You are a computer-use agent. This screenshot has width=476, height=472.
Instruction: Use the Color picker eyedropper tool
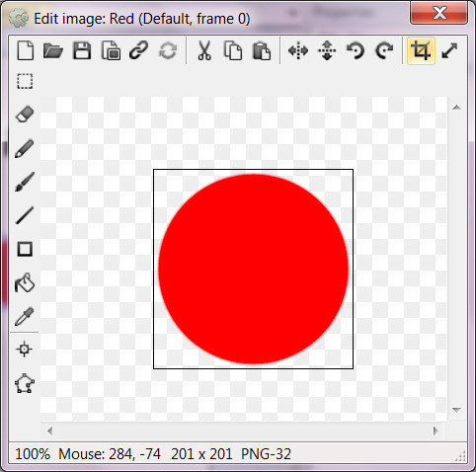(25, 316)
